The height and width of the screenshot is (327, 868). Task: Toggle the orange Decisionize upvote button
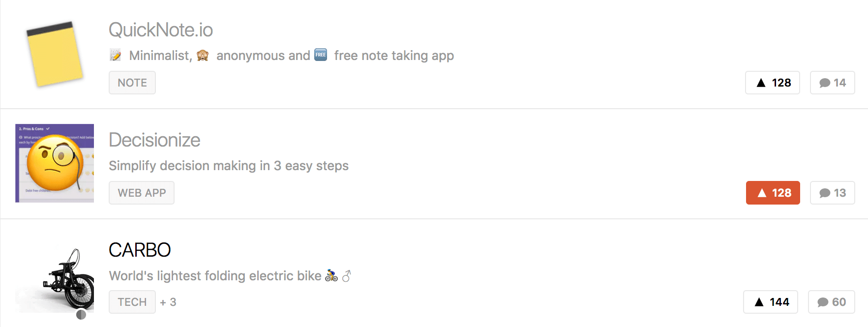point(773,193)
